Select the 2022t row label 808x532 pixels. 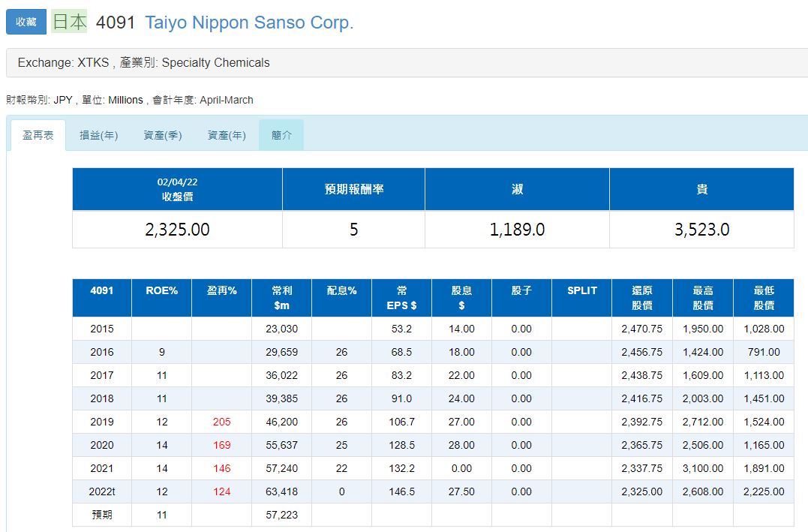click(102, 491)
